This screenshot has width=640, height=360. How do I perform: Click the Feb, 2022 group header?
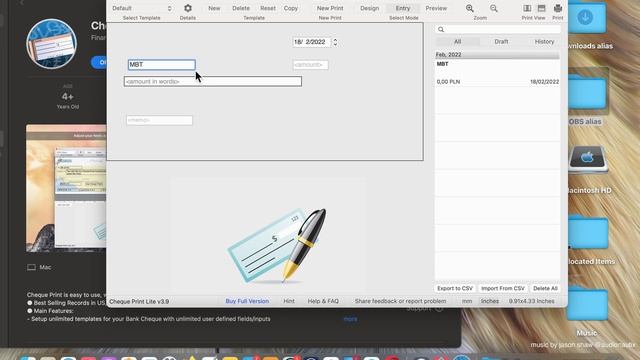[497, 55]
